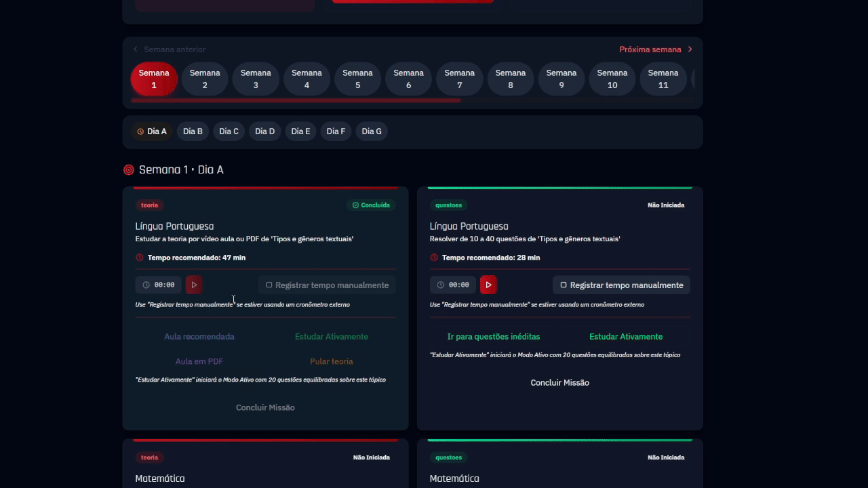Go back using Semana anterior chevron

136,49
